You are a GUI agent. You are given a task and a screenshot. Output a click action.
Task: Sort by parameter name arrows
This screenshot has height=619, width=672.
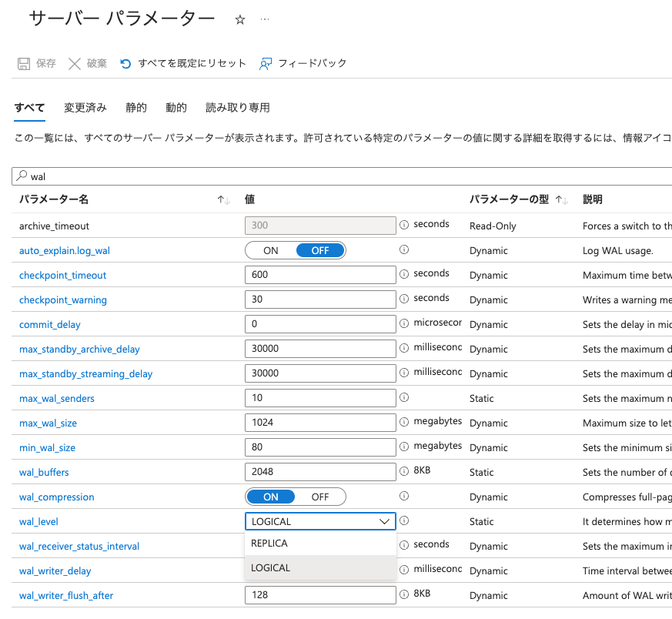[223, 199]
